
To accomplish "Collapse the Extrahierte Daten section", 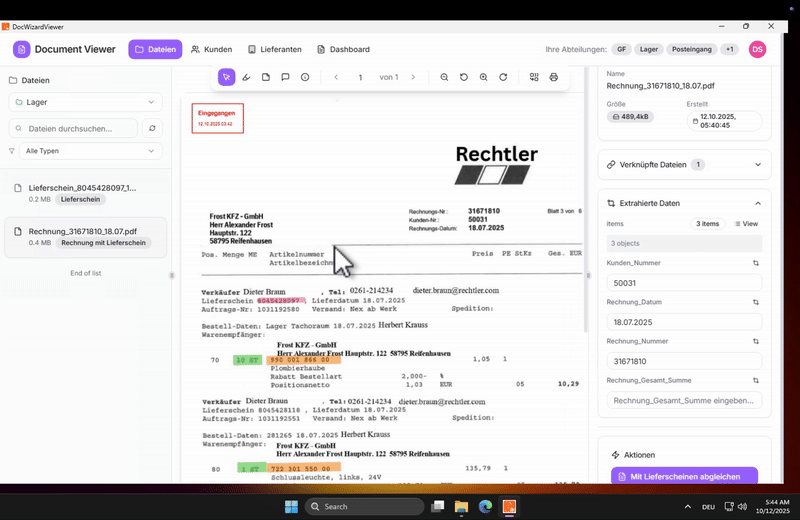I will tap(757, 203).
